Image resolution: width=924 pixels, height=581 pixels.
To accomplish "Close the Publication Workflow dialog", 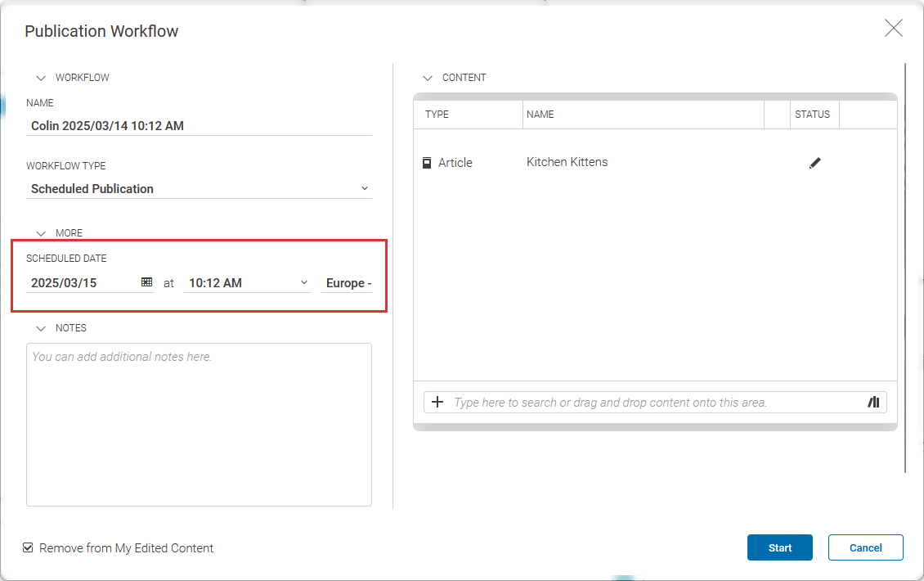I will click(893, 28).
